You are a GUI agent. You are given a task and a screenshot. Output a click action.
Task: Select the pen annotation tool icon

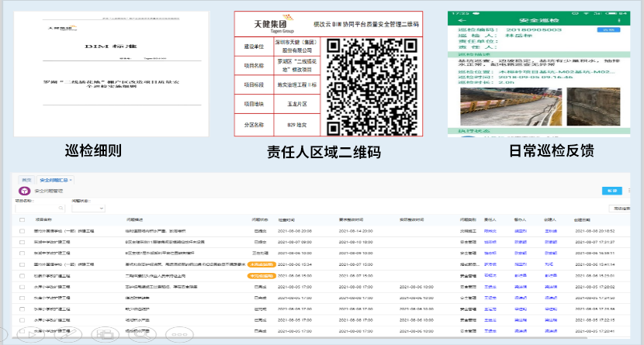click(x=68, y=335)
